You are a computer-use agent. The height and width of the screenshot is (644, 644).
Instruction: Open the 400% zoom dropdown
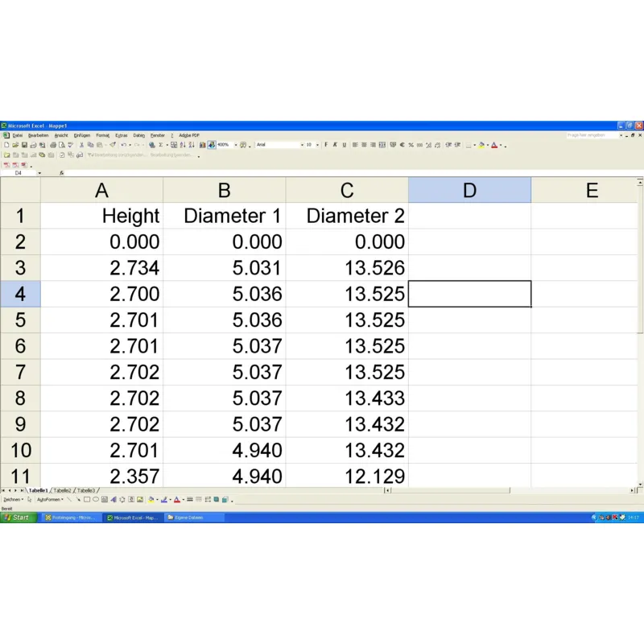(236, 145)
